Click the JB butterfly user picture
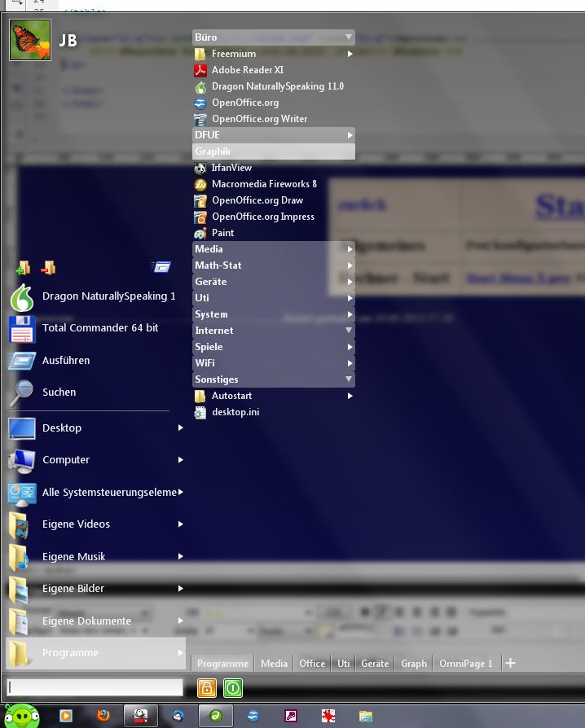Screen dimensions: 585x728 point(30,40)
